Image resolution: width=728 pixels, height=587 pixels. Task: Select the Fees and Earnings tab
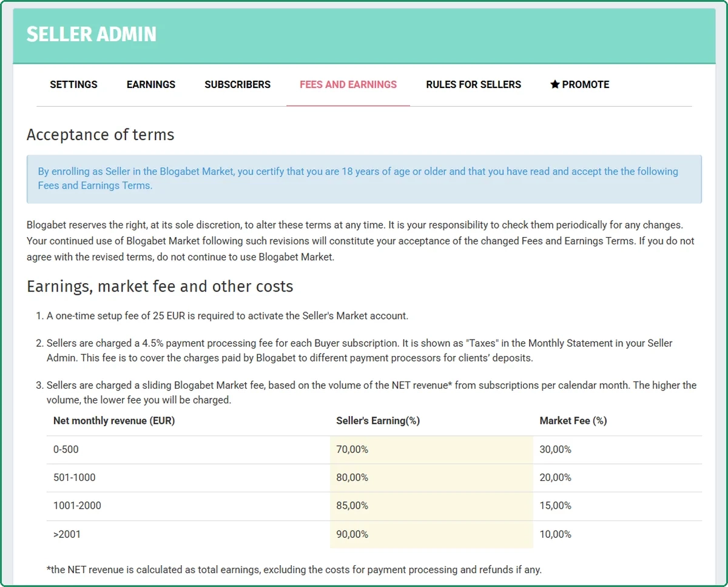coord(348,85)
